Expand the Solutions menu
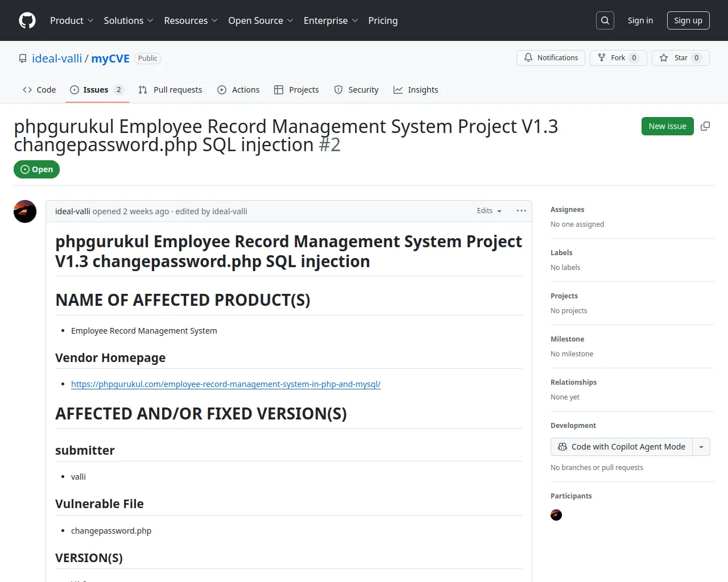728x582 pixels. click(129, 20)
